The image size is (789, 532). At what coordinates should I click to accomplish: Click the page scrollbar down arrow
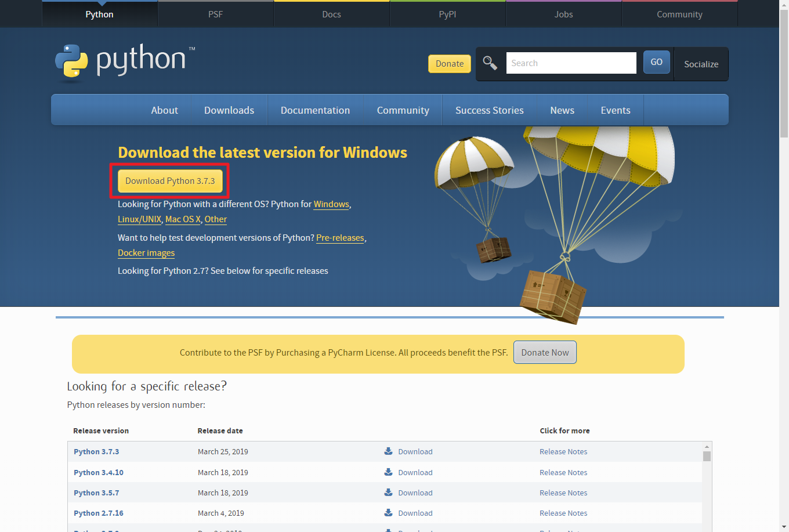coord(784,527)
